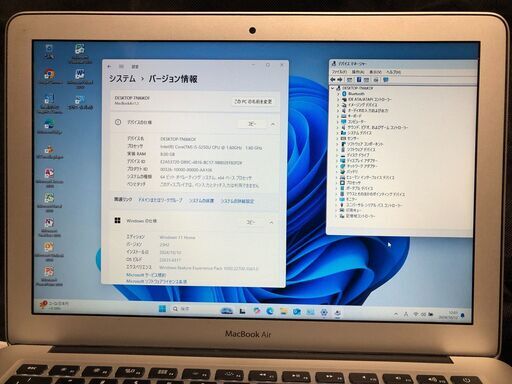This screenshot has width=512, height=384.
Task: Open the Windows Start button on taskbar
Action: point(162,309)
